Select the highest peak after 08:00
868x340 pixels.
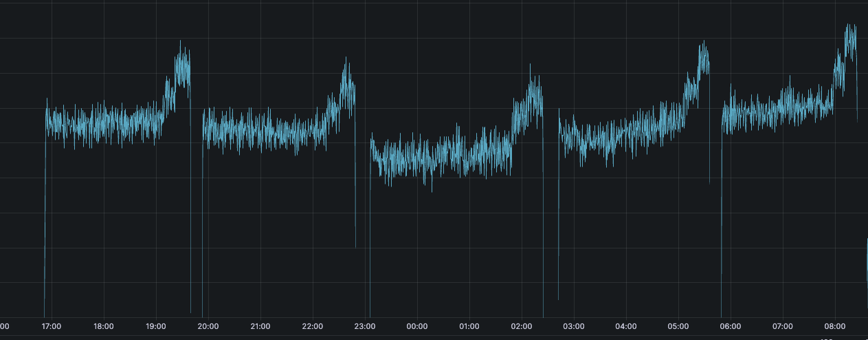848,25
